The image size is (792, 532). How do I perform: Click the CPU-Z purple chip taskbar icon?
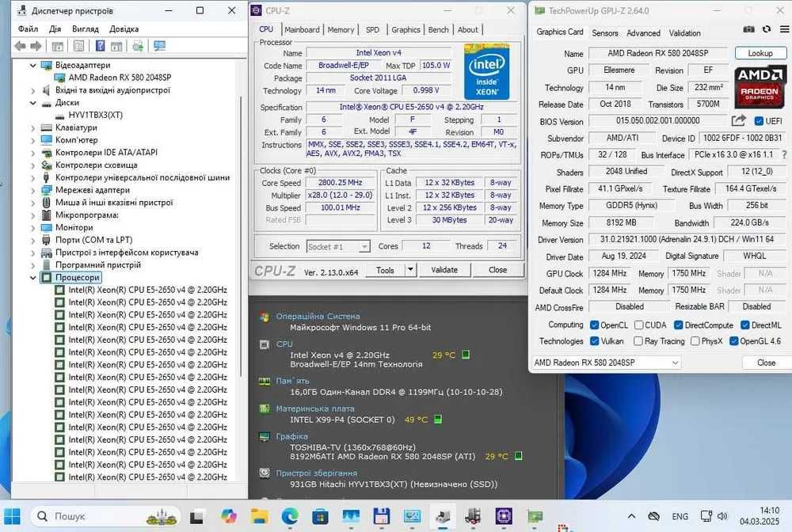(504, 516)
